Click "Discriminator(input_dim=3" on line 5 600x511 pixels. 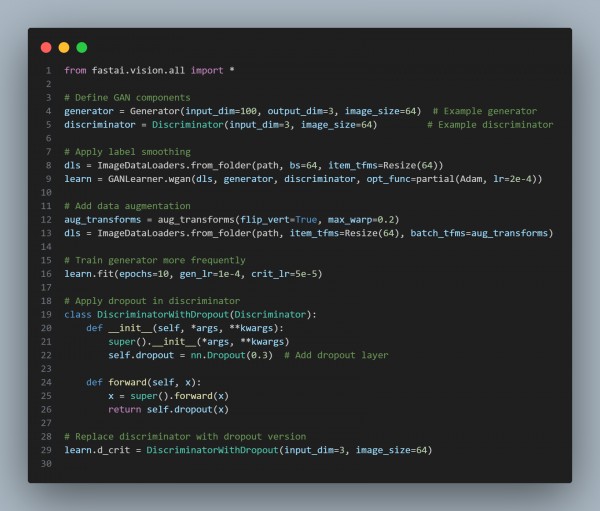tap(221, 125)
